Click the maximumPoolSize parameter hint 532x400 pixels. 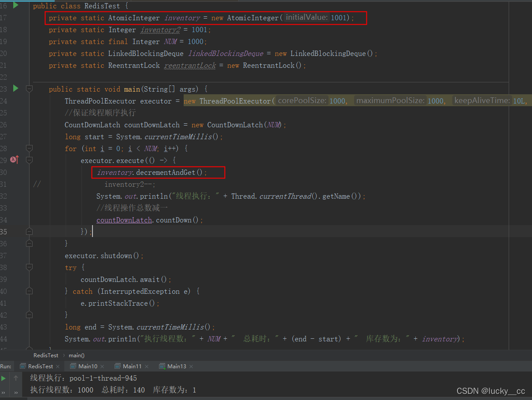tap(391, 101)
